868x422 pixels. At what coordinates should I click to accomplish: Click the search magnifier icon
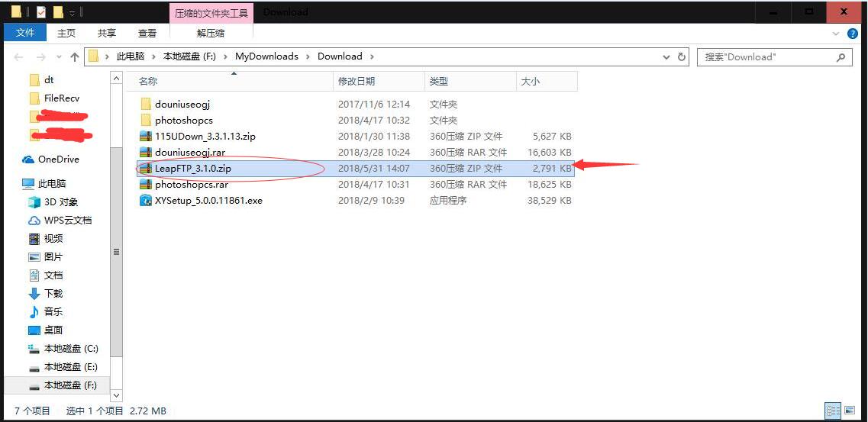[841, 57]
